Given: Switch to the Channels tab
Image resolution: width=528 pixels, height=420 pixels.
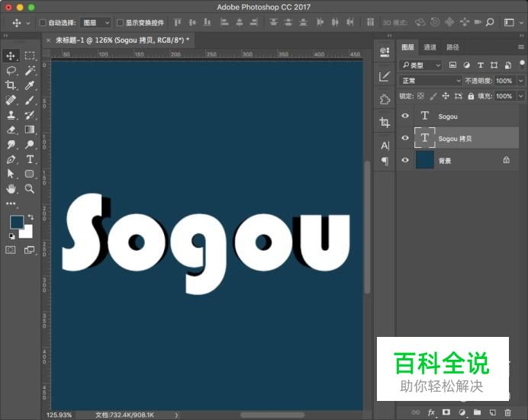Looking at the screenshot, I should pos(430,47).
